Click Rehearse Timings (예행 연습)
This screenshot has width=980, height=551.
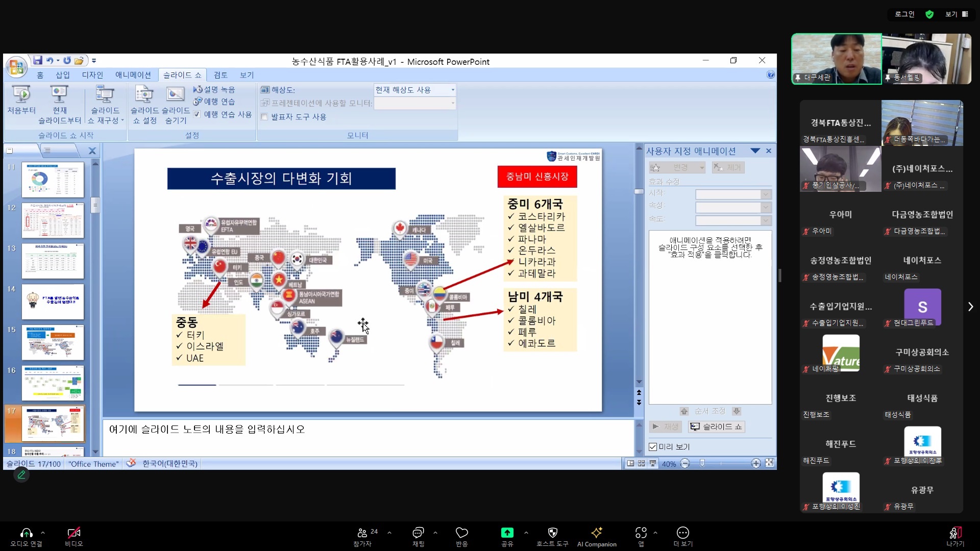[214, 102]
